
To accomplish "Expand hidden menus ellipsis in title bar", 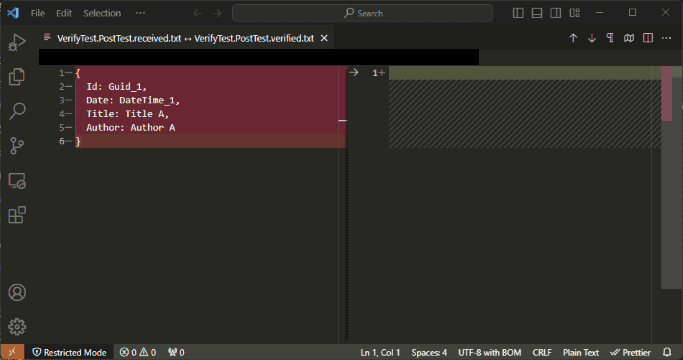I will (140, 13).
